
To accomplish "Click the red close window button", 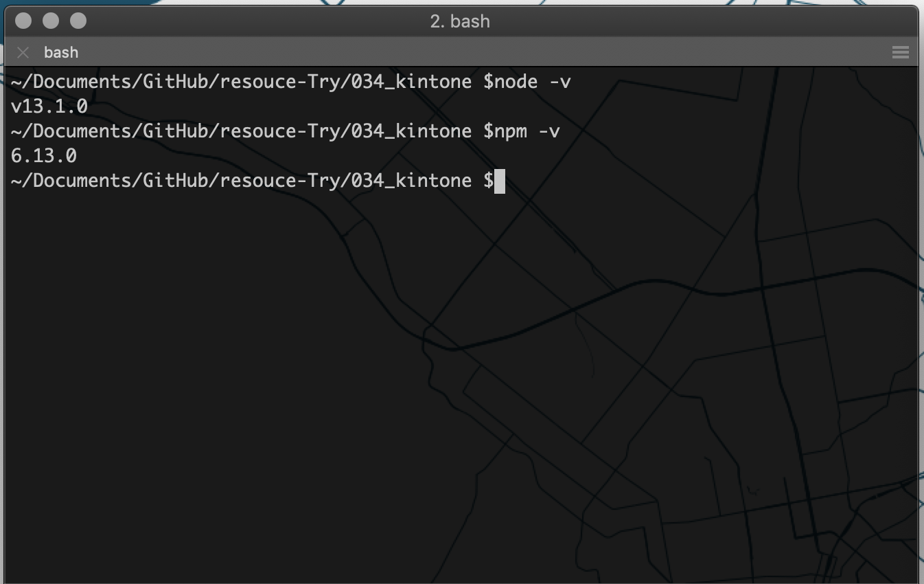I will pyautogui.click(x=23, y=21).
